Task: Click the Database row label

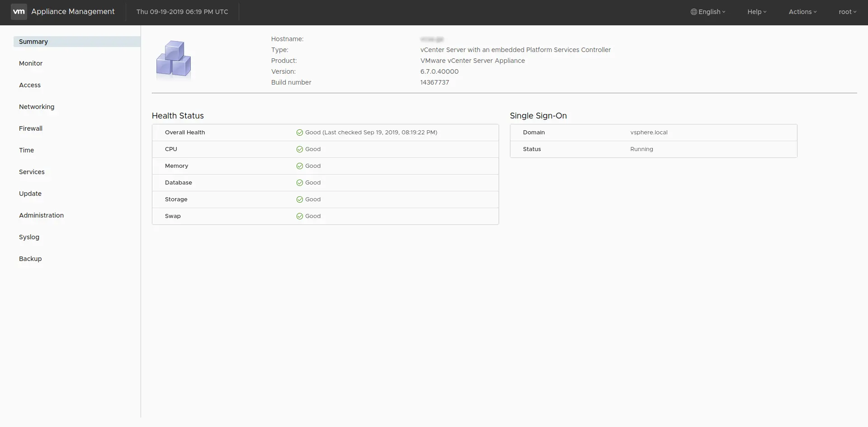Action: (178, 183)
